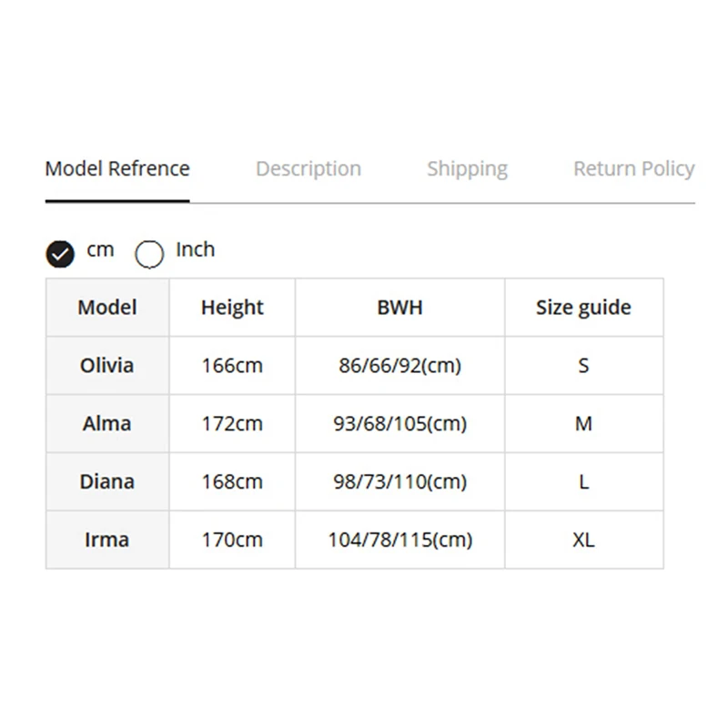Select the Diana model row name
The width and height of the screenshot is (728, 728).
pyautogui.click(x=107, y=481)
